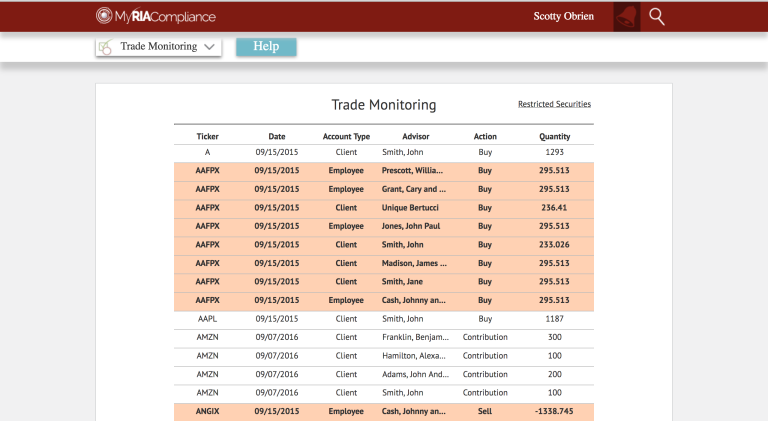Click the Trade Monitoring checklist icon
The width and height of the screenshot is (768, 421).
[x=105, y=47]
